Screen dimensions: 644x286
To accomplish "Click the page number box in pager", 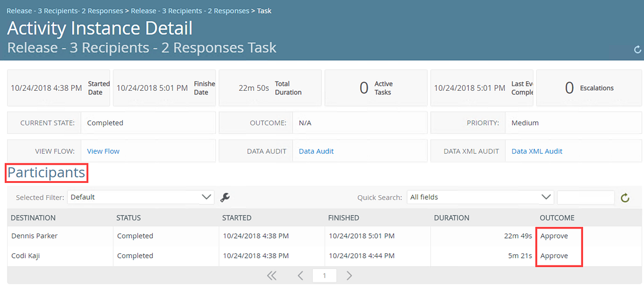I will coord(324,275).
